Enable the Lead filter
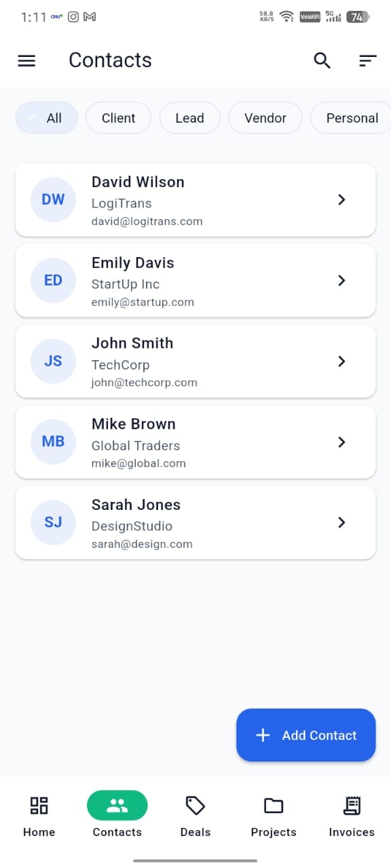Viewport: 391px width, 868px height. 189,117
